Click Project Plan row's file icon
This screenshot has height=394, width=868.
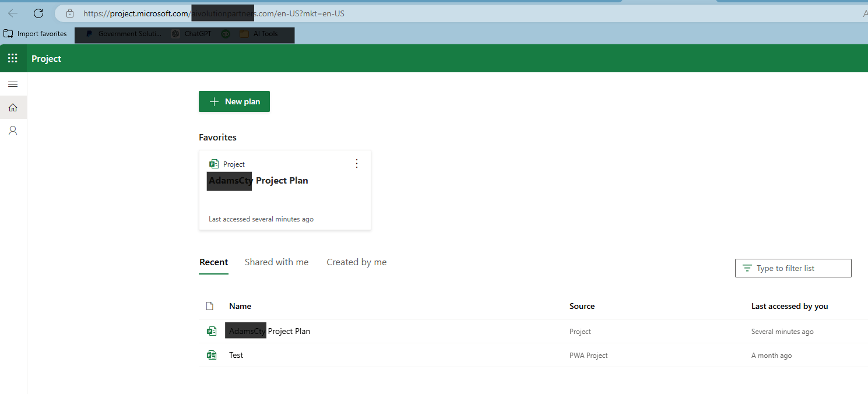pyautogui.click(x=212, y=331)
